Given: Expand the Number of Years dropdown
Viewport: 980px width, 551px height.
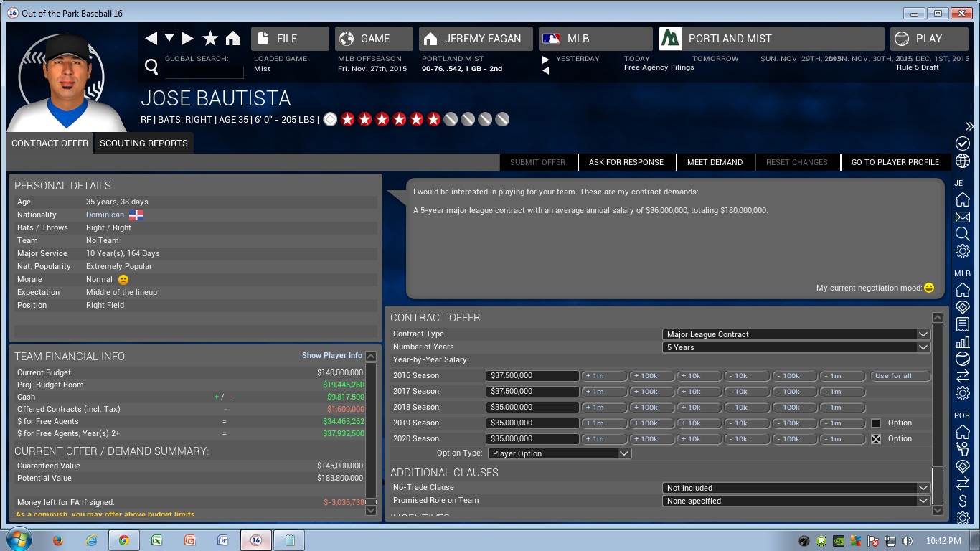Looking at the screenshot, I should [x=796, y=347].
